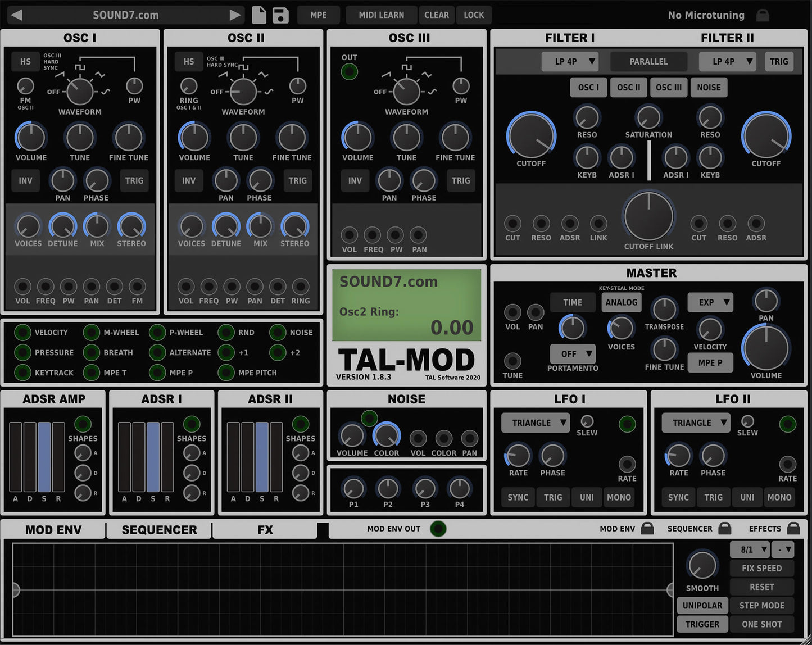
Task: Click the P-WHEEL modulation output jack
Action: [x=157, y=332]
